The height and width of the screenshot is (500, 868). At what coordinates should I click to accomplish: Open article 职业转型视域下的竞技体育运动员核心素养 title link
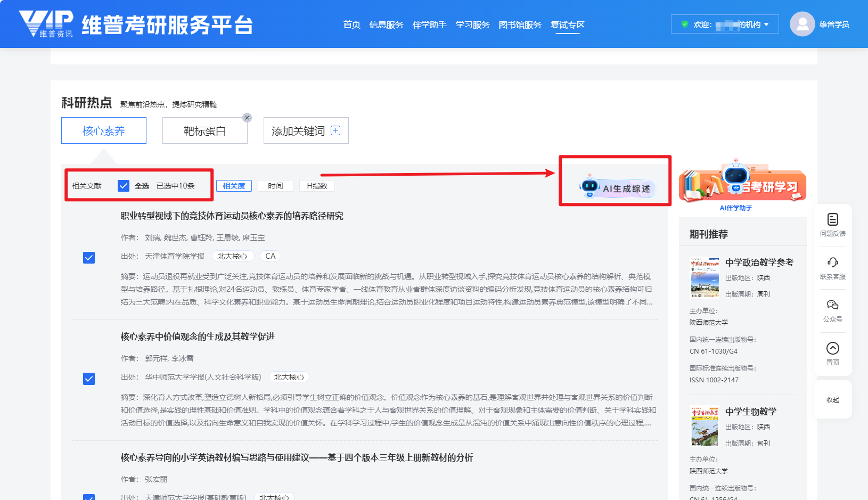232,216
